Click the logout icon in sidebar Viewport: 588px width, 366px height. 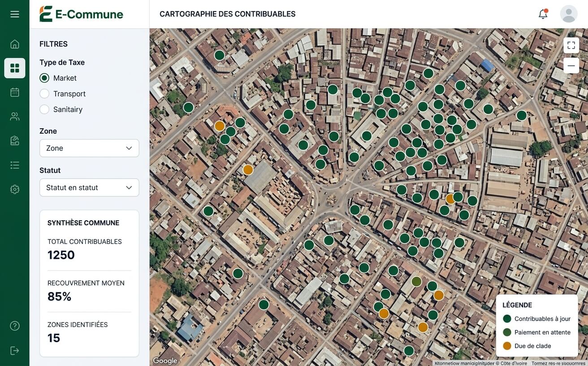point(15,350)
